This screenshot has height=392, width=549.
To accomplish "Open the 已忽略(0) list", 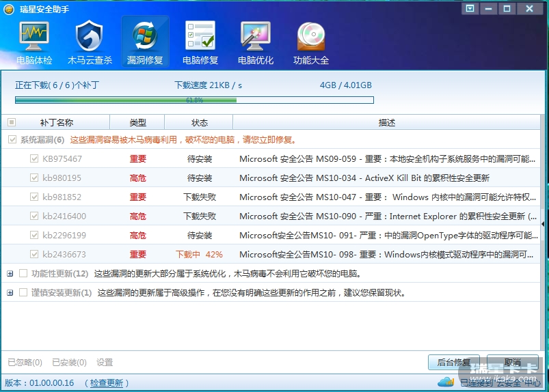I will coord(25,362).
